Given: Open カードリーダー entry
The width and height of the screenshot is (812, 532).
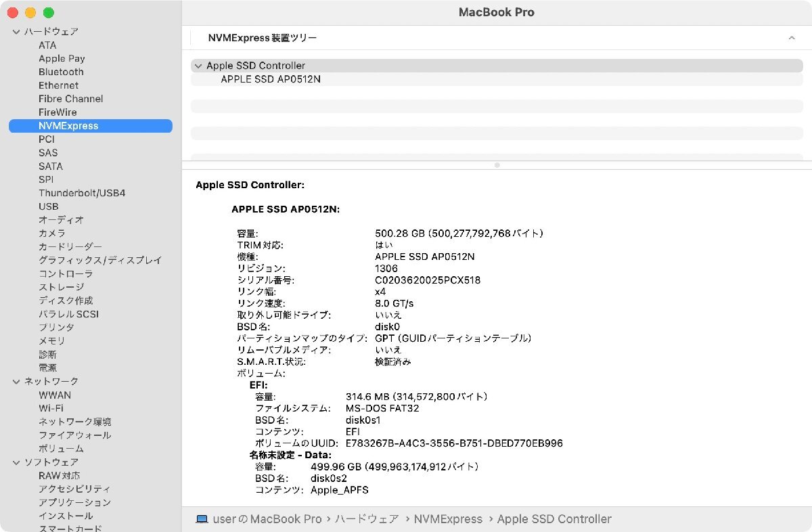Looking at the screenshot, I should tap(70, 247).
